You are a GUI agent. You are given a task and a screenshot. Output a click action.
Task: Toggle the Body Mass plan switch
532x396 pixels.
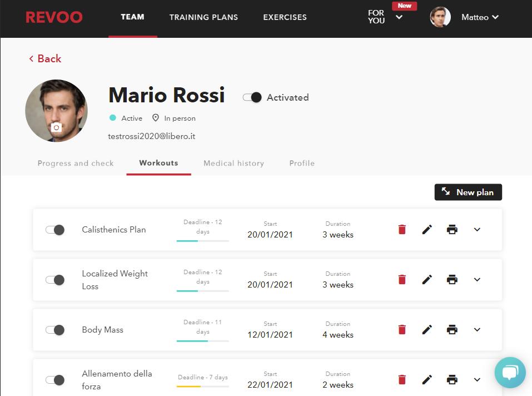coord(55,329)
